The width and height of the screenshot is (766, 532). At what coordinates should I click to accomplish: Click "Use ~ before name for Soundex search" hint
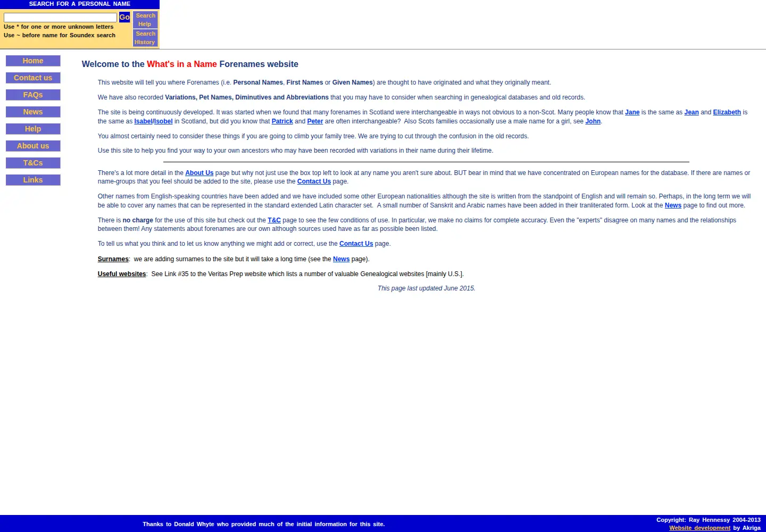60,35
